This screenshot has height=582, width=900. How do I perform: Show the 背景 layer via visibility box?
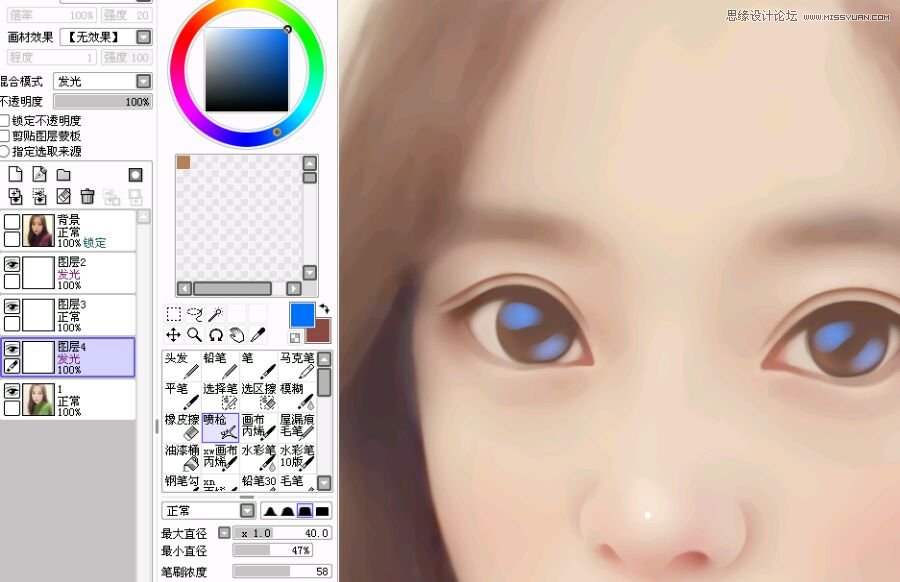[12, 222]
